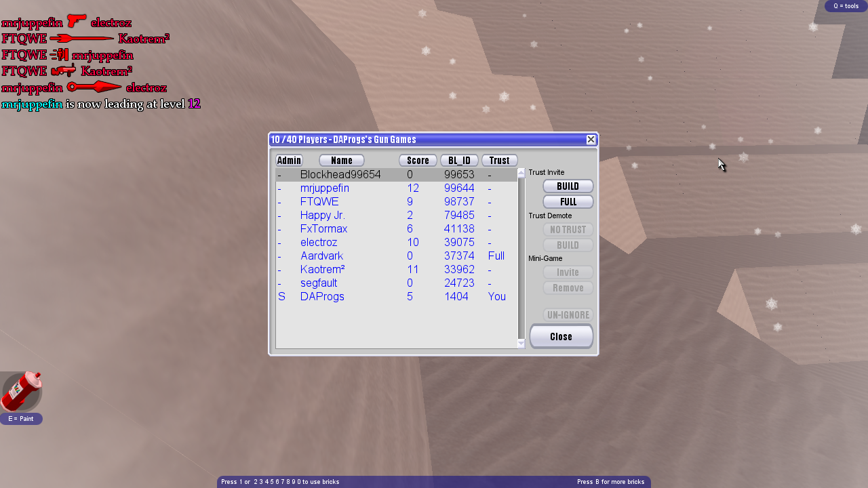Screen dimensions: 868x488
Task: Click the Mini-Game Invite button
Action: click(568, 272)
